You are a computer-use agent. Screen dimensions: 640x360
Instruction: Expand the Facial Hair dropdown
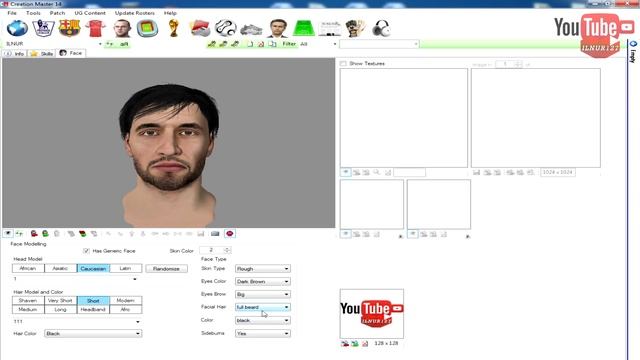pyautogui.click(x=262, y=307)
